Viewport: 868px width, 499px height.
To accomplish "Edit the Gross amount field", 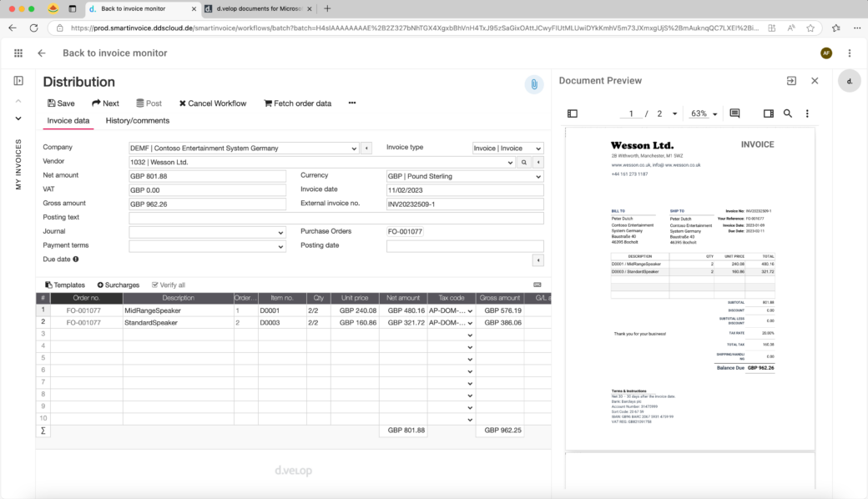I will click(208, 204).
